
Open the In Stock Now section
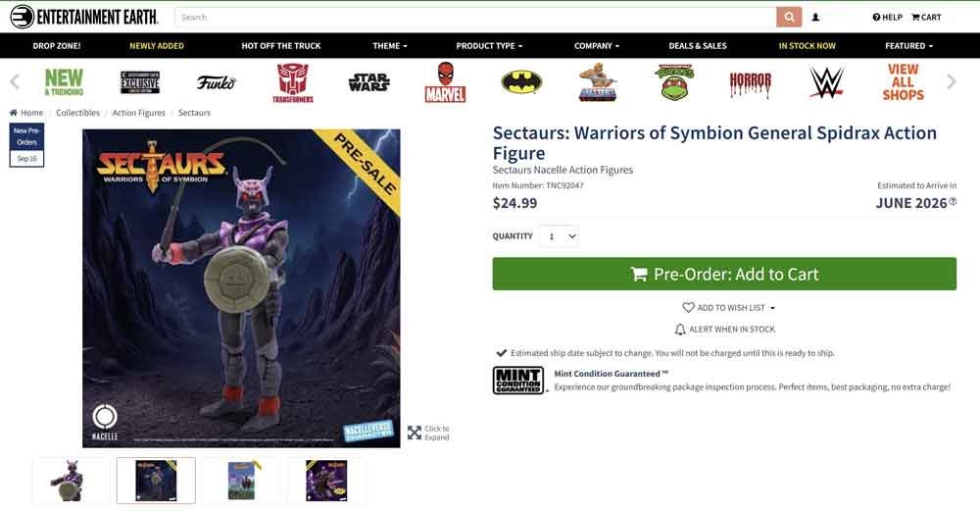pos(807,46)
